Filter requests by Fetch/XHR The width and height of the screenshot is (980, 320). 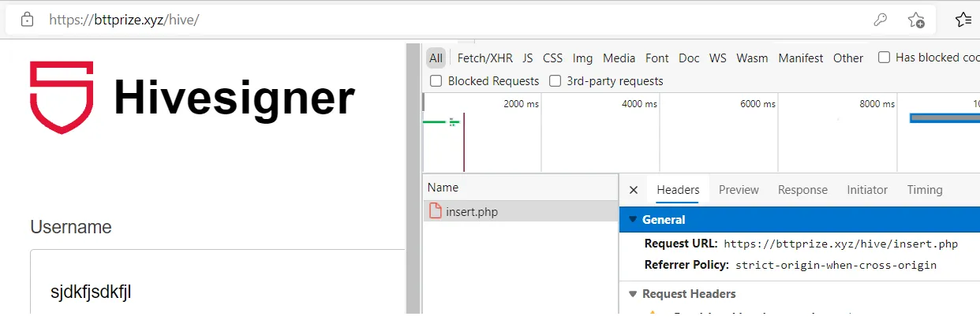[x=485, y=58]
